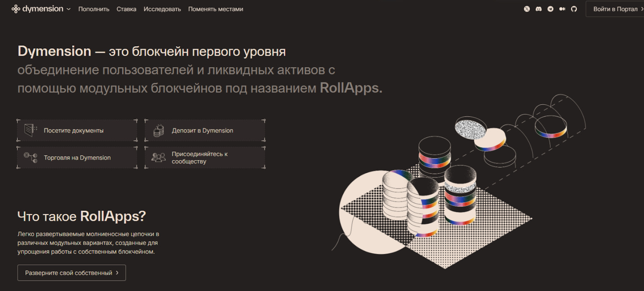Click the nodes icon in Торговля card
The width and height of the screenshot is (644, 291).
pos(31,157)
